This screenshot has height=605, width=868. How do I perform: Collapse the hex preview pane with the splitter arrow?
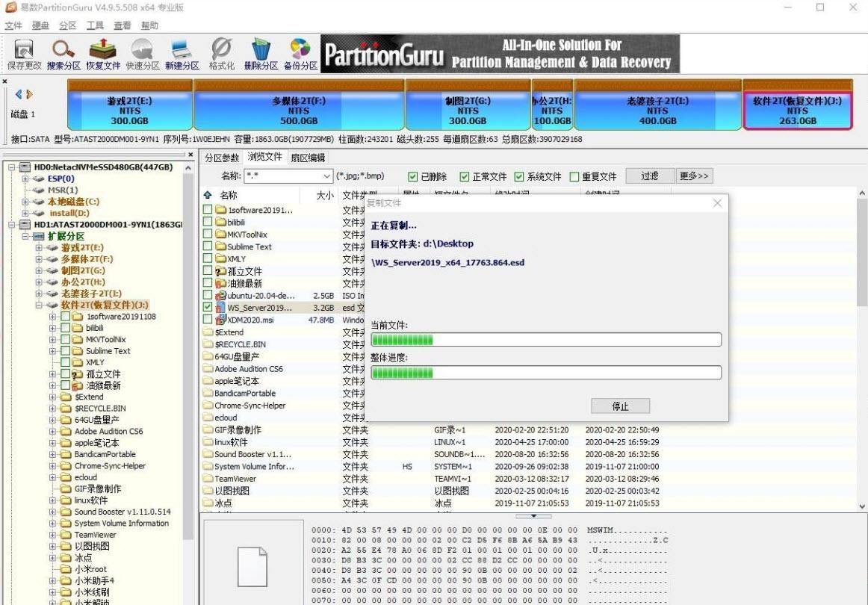click(533, 516)
